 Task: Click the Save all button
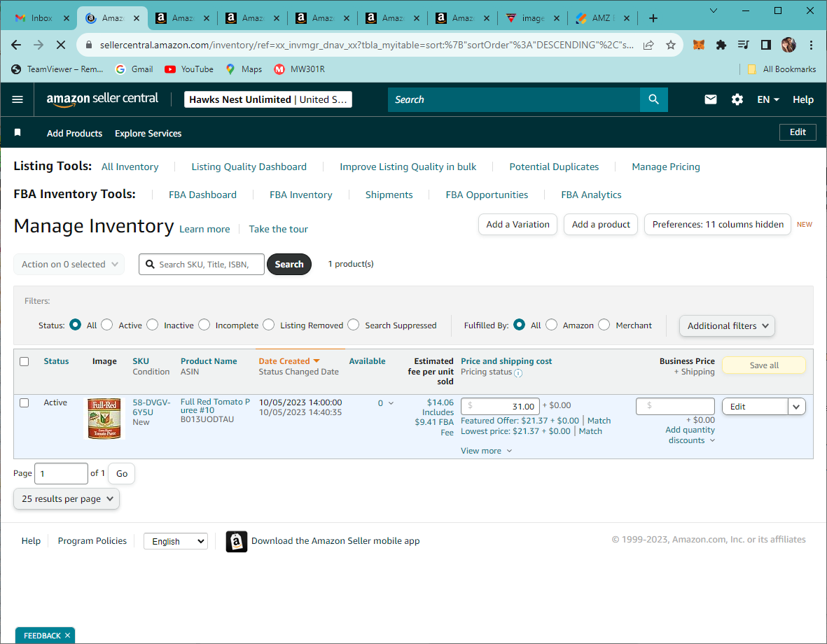tap(764, 365)
